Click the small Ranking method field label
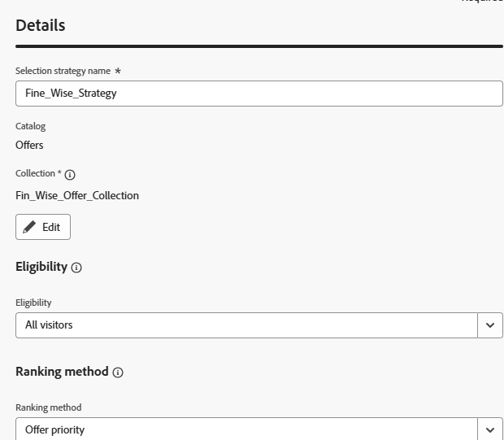 49,407
